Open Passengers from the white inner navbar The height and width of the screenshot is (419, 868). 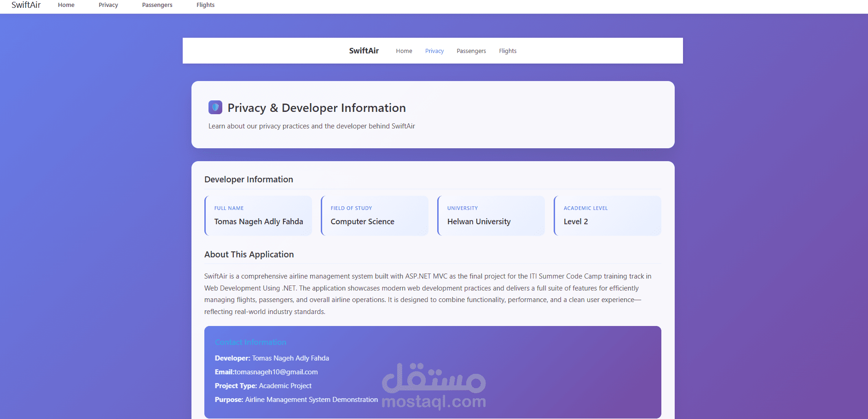471,51
